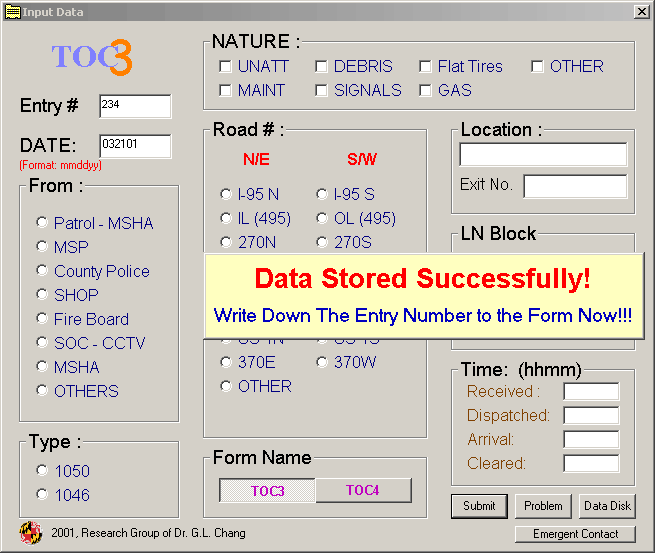The image size is (655, 553).
Task: Focus the Exit No. input field
Action: [x=575, y=186]
